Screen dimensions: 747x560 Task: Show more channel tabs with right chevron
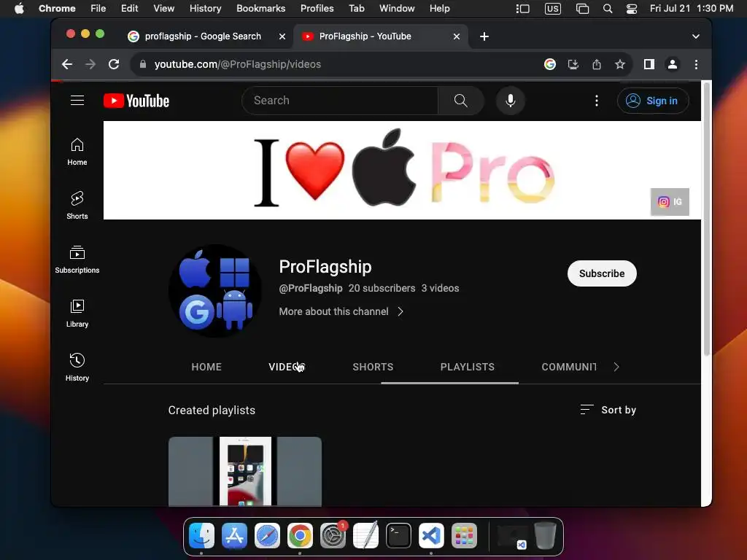tap(616, 367)
